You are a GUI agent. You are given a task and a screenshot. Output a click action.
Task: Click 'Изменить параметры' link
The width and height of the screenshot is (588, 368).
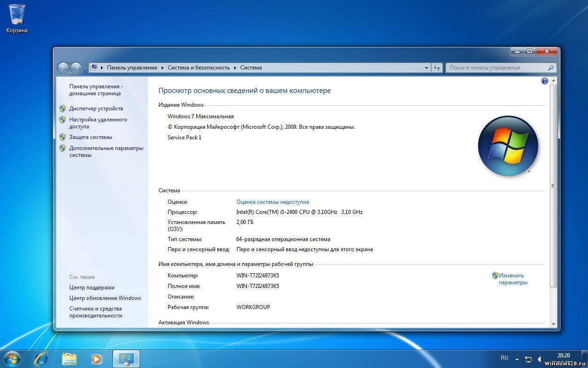(513, 279)
